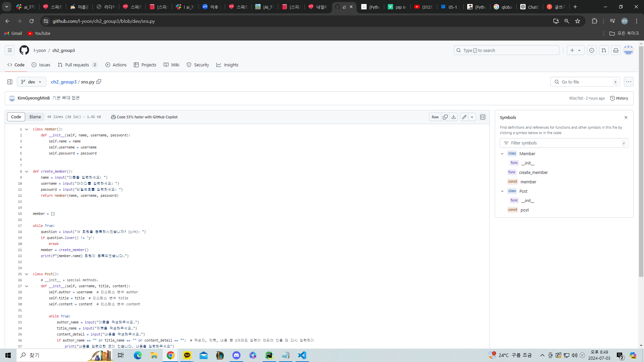Switch to Blame view
Image resolution: width=644 pixels, height=362 pixels.
click(x=35, y=117)
